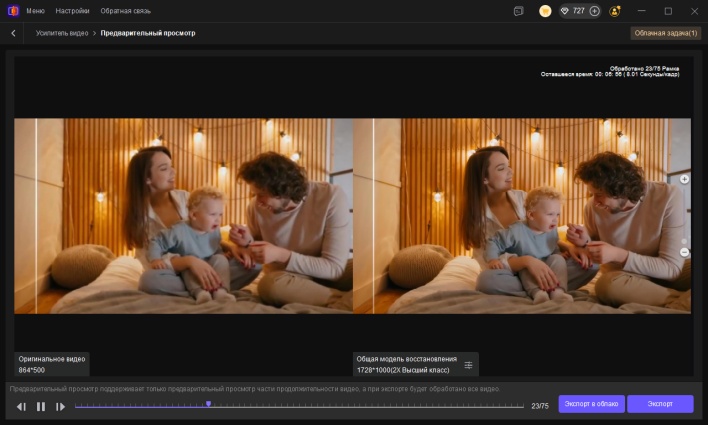Add credits with the plus icon
Image resolution: width=708 pixels, height=425 pixels.
tap(594, 11)
